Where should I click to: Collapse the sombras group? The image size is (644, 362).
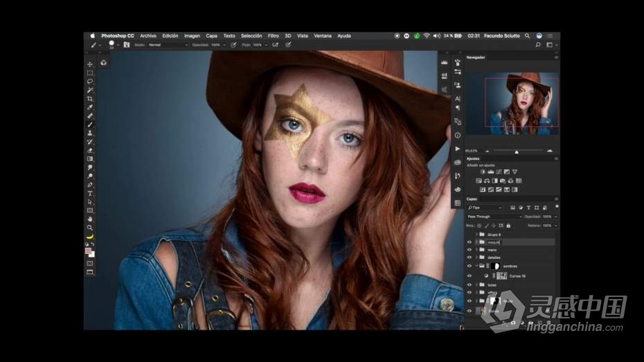coord(476,266)
